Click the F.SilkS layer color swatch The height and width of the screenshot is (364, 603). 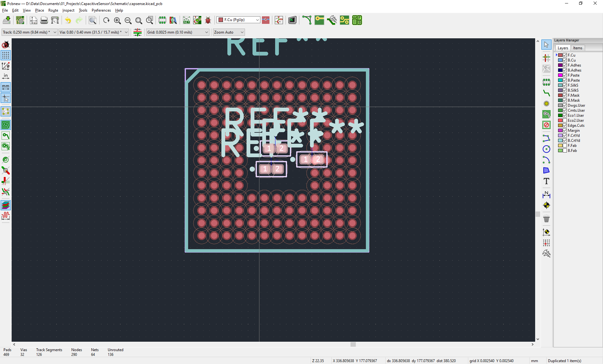pyautogui.click(x=560, y=85)
